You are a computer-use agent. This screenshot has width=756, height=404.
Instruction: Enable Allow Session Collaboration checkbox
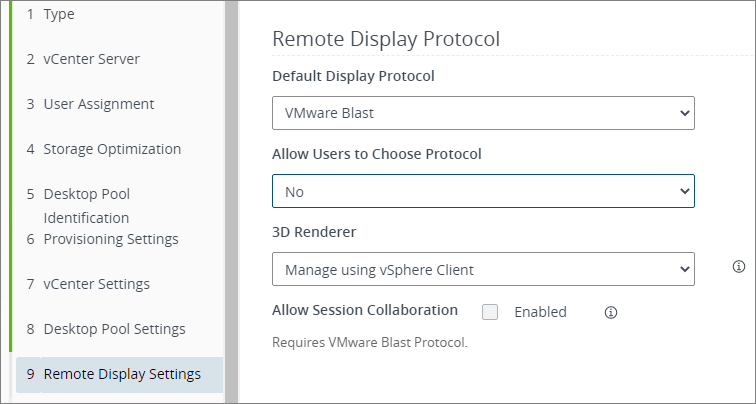tap(490, 312)
